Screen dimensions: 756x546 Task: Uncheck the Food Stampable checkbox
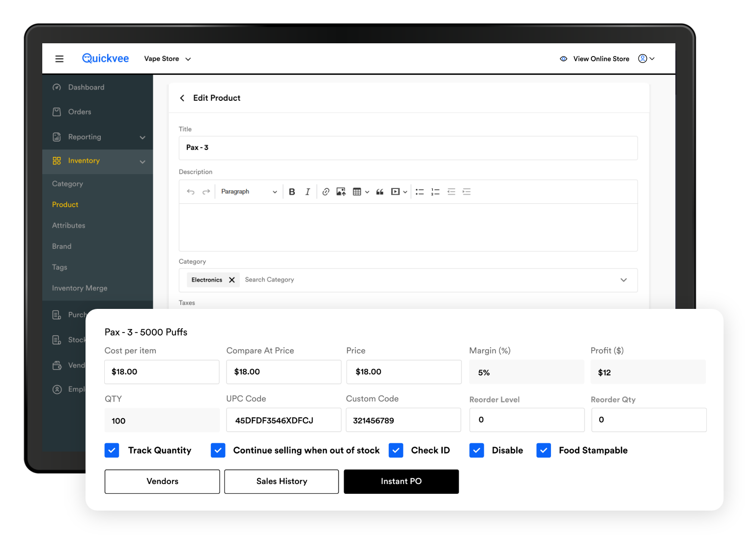(x=544, y=450)
